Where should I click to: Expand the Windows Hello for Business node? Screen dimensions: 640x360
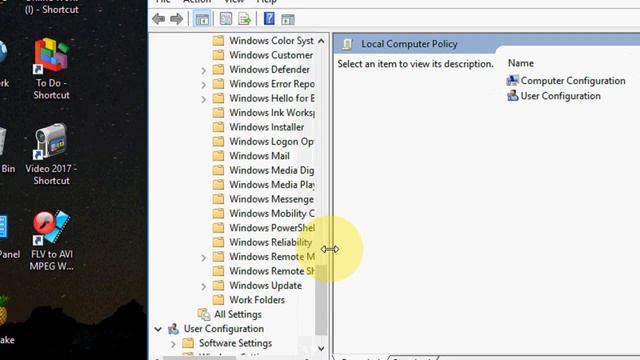[x=203, y=99]
